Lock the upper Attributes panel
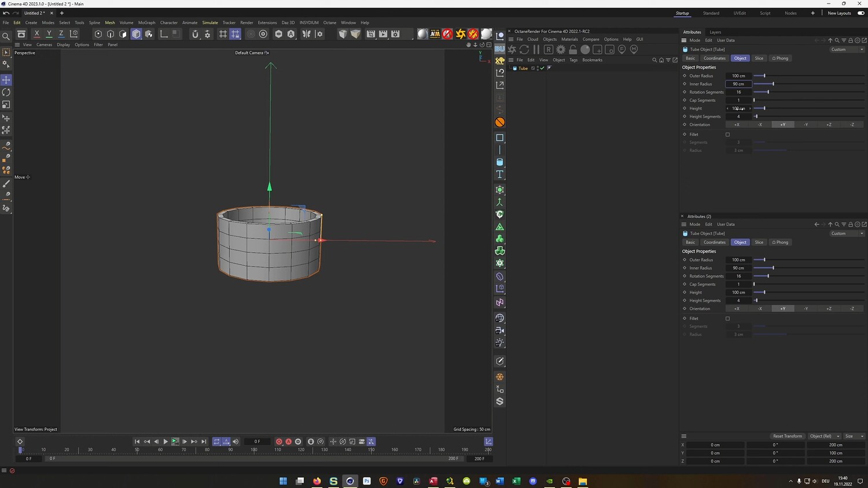The width and height of the screenshot is (868, 488). pos(851,40)
